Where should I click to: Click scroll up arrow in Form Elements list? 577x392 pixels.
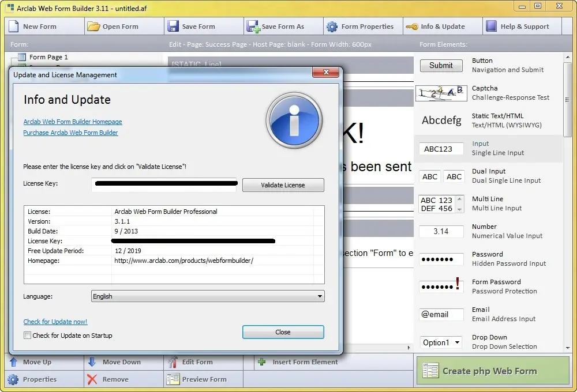[x=568, y=57]
